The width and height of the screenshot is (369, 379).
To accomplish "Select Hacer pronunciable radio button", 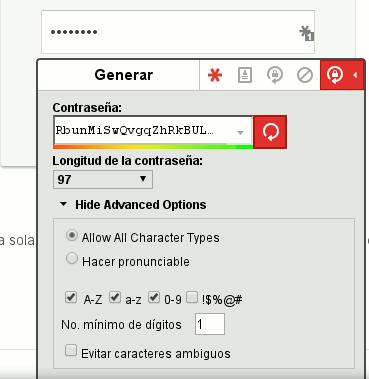I will click(72, 258).
